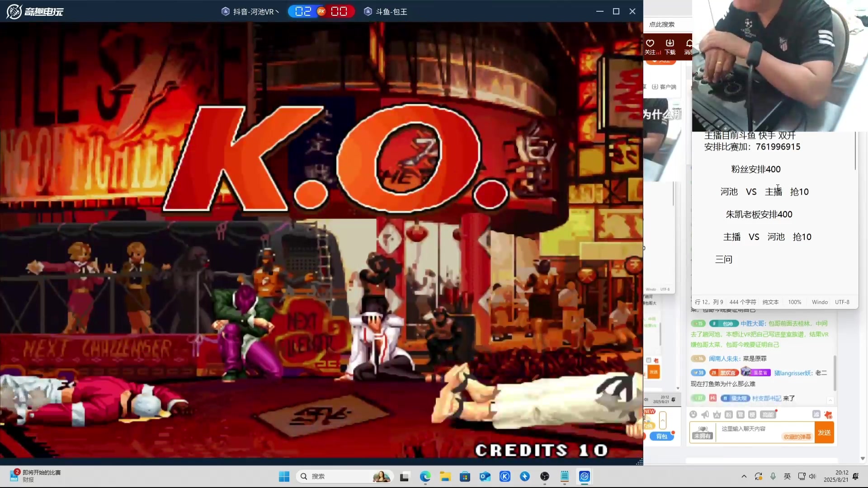Click the 纯文本 format in Notepad status bar

(x=770, y=302)
